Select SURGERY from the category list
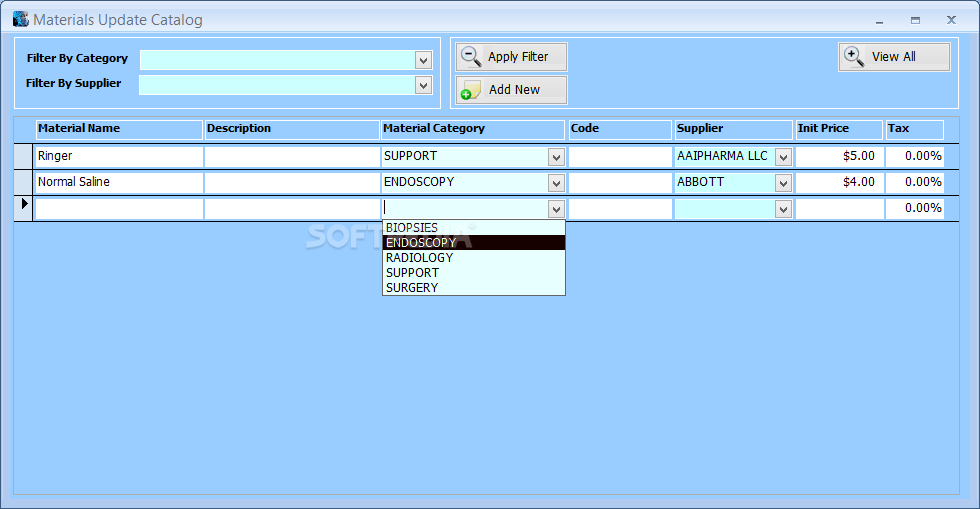Image resolution: width=980 pixels, height=509 pixels. pyautogui.click(x=474, y=288)
